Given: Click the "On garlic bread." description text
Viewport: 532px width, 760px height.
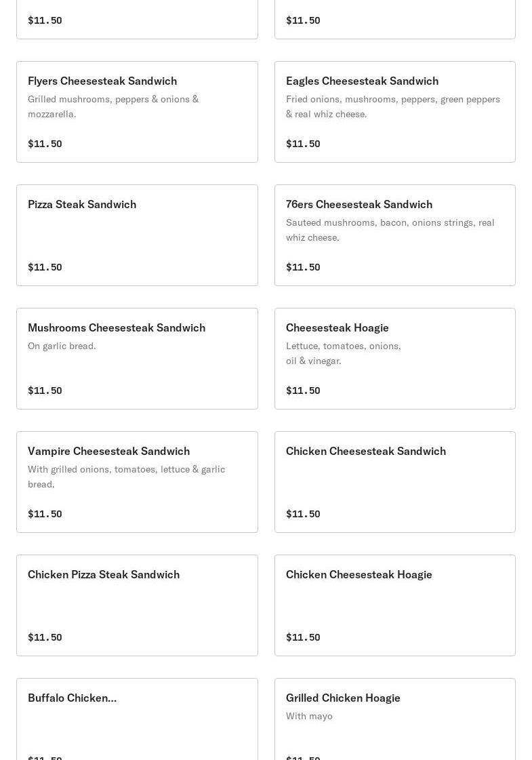Looking at the screenshot, I should coord(62,346).
